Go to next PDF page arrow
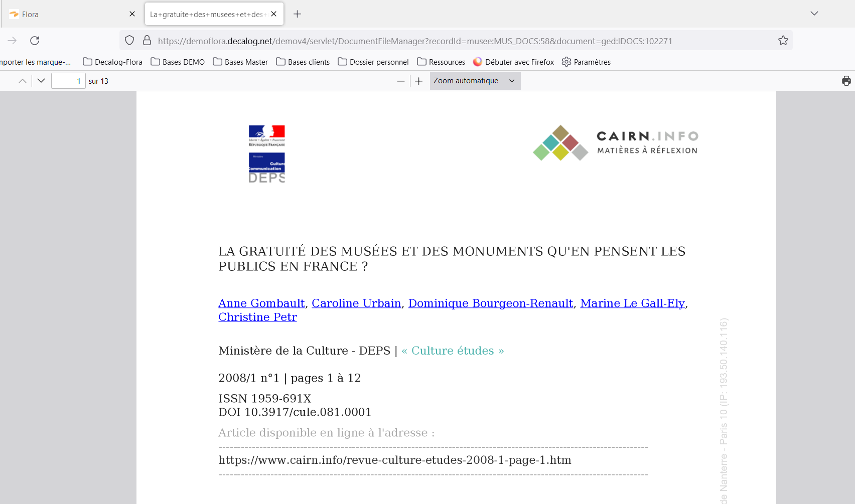855x504 pixels. (41, 81)
